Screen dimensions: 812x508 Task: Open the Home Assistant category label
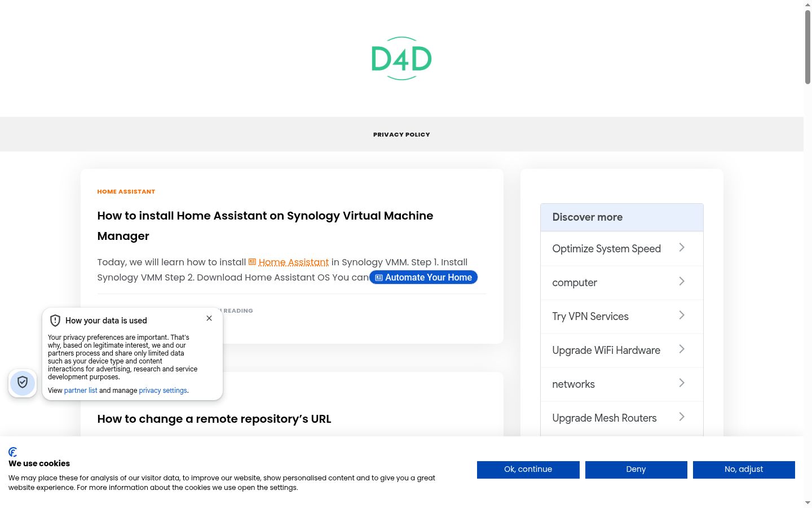[126, 192]
